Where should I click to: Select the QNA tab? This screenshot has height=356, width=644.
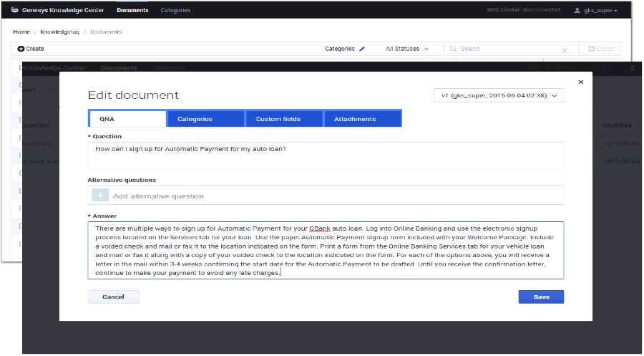[x=127, y=119]
